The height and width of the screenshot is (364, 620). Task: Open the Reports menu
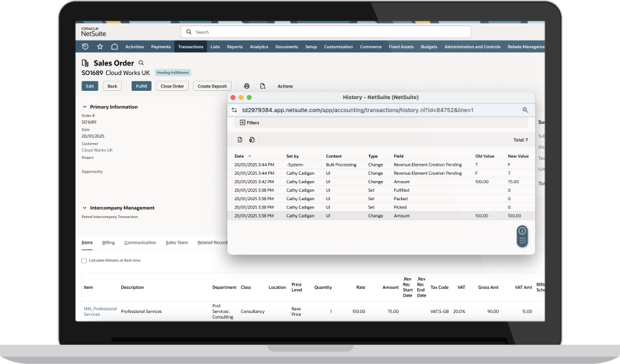coord(235,47)
